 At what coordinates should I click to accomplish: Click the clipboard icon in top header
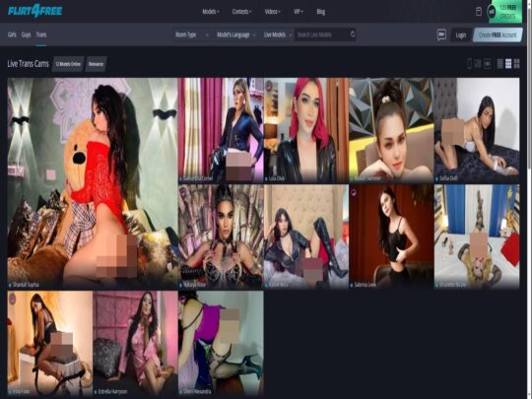pyautogui.click(x=479, y=12)
